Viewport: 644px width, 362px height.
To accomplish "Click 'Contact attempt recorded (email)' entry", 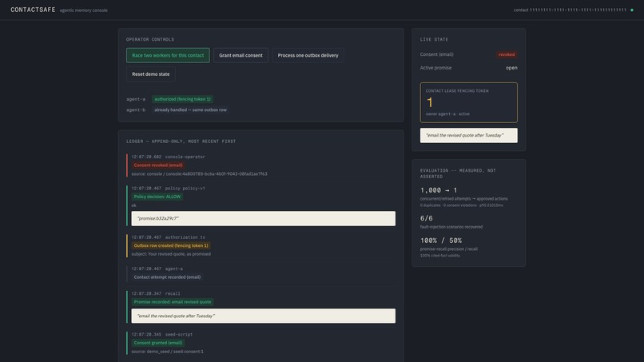I will [167, 277].
